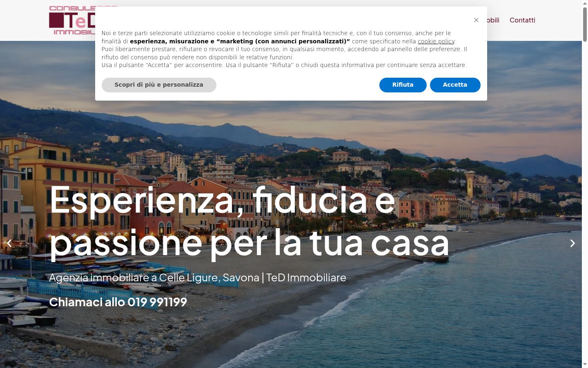Viewport: 588px width, 368px height.
Task: Click the scrollbar down arrow
Action: [x=585, y=364]
